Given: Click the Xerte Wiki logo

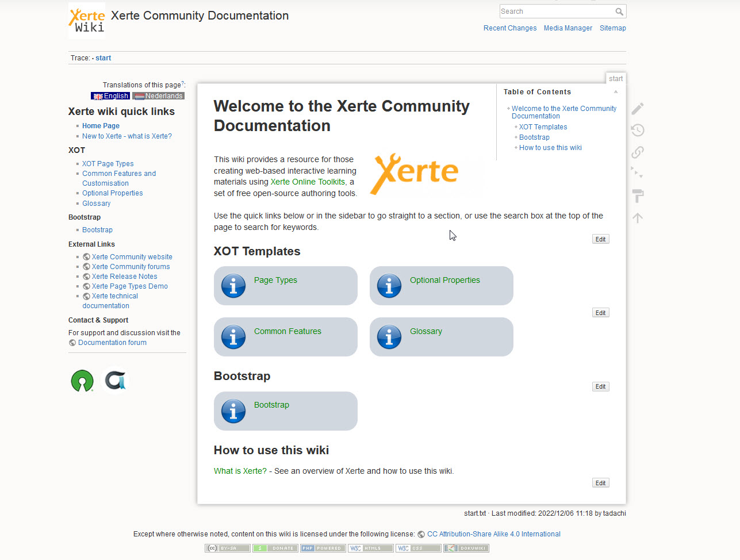Looking at the screenshot, I should (x=87, y=21).
